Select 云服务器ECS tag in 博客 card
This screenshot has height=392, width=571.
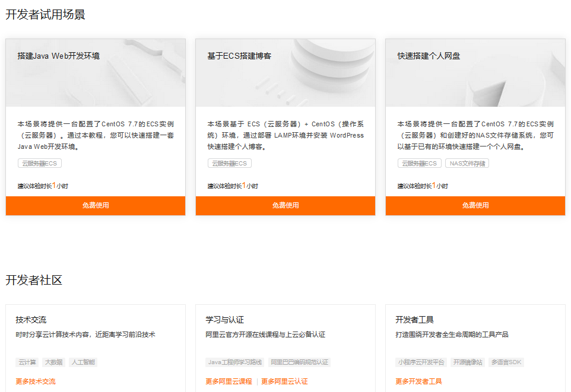pos(230,164)
